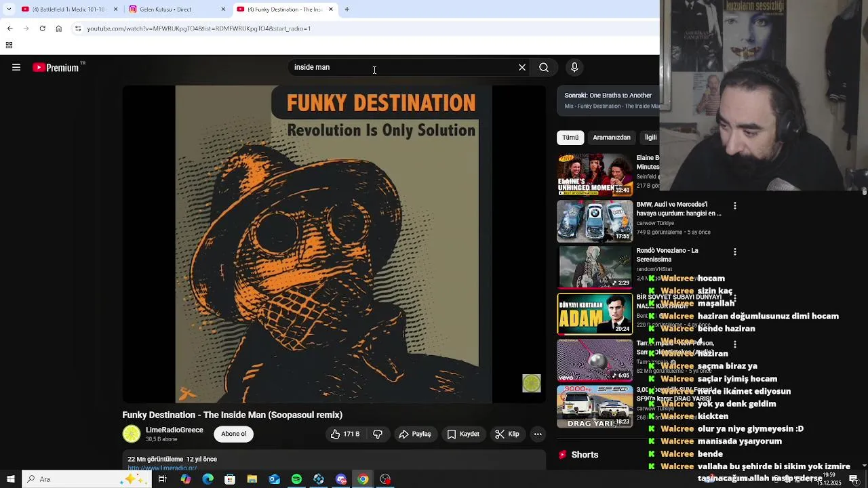Open the DRAG YARIŞ video thumbnail
The image size is (868, 488).
pyautogui.click(x=595, y=407)
